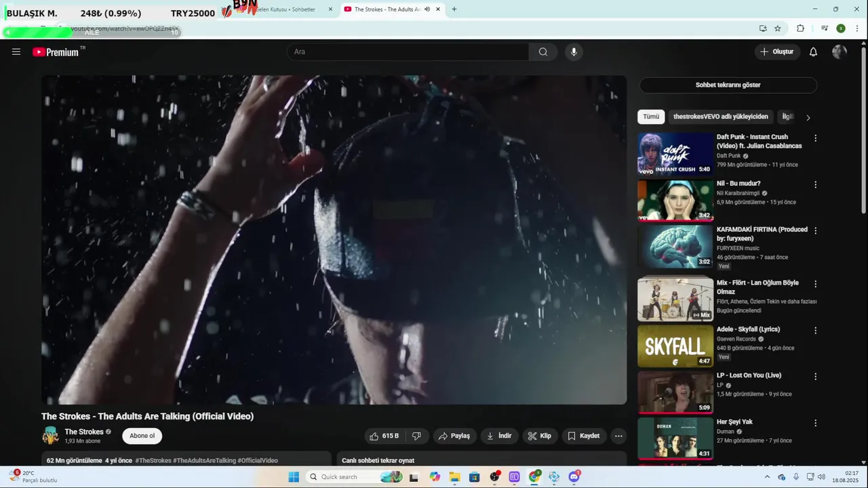
Task: Open Mix Flört playlist thumbnail
Action: click(675, 299)
